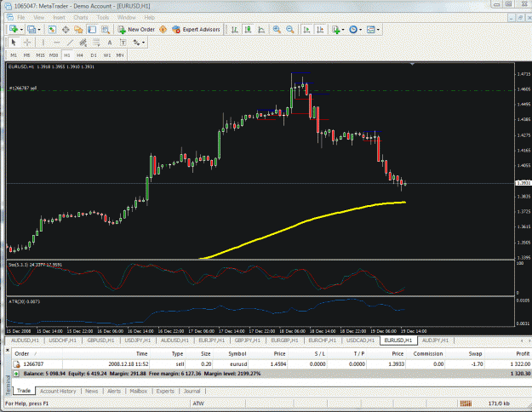Open the Periods clock icon

pyautogui.click(x=353, y=30)
